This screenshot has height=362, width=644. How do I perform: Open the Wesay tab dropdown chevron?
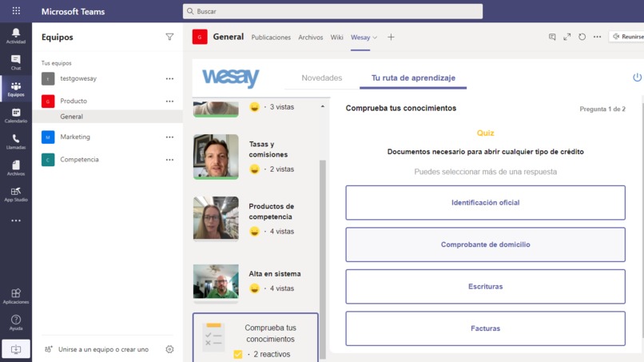(375, 38)
